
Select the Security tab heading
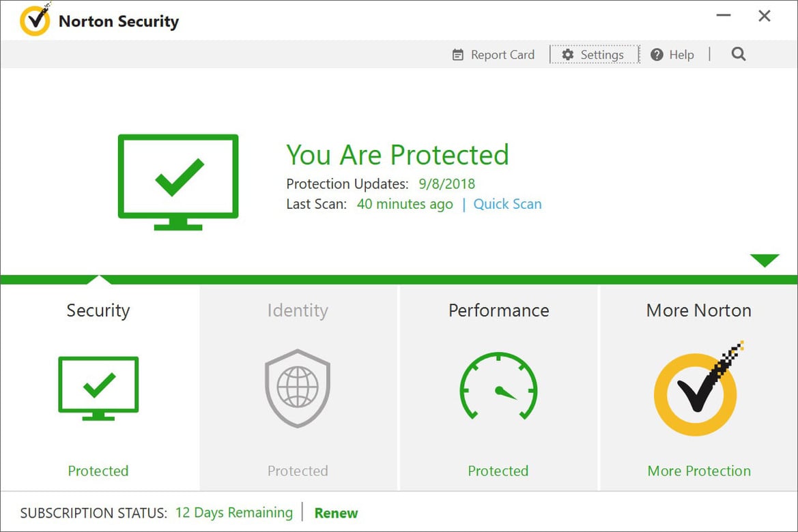coord(98,310)
